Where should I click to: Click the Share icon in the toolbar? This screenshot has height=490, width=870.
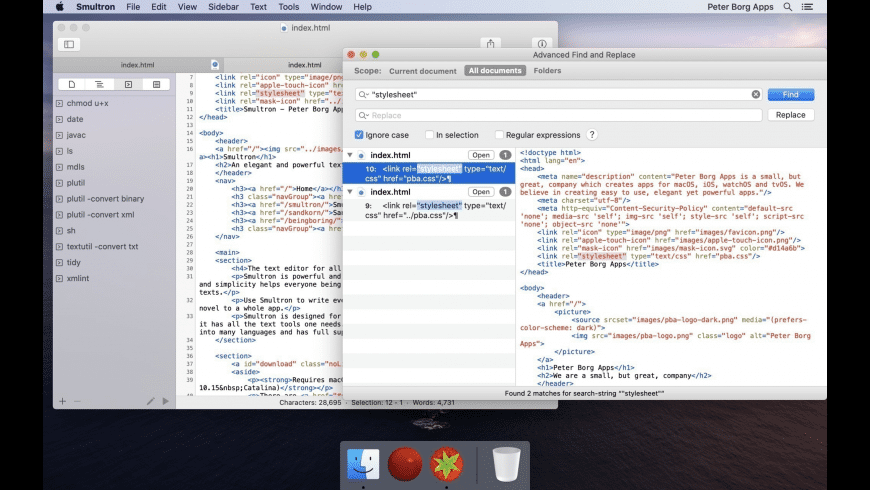(x=490, y=44)
